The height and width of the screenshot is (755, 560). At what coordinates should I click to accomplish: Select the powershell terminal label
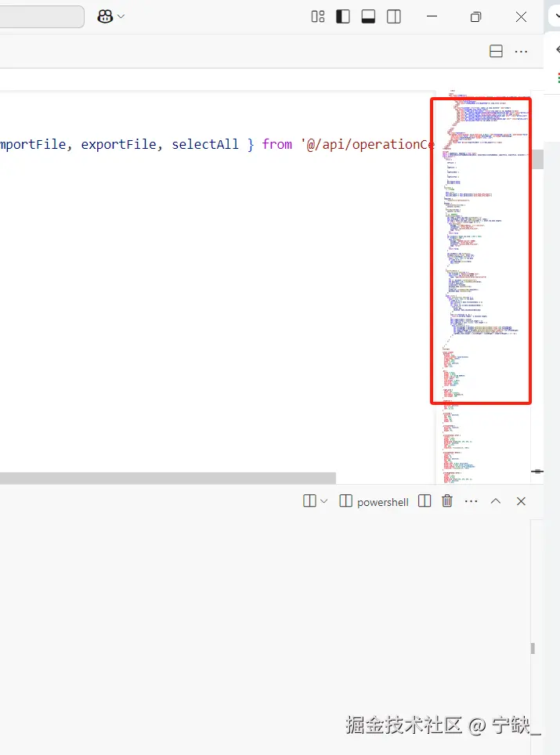coord(382,502)
